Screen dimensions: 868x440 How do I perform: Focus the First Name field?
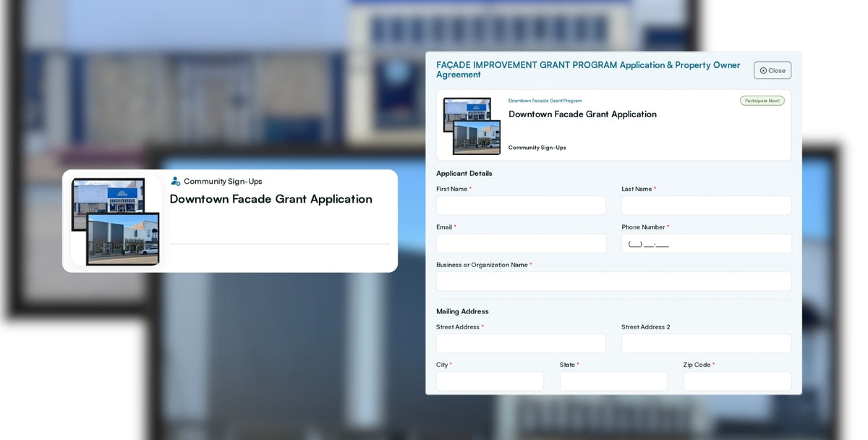click(521, 206)
